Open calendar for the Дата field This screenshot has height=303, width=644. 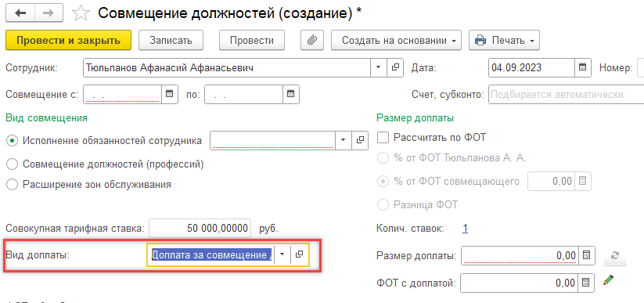coord(582,67)
